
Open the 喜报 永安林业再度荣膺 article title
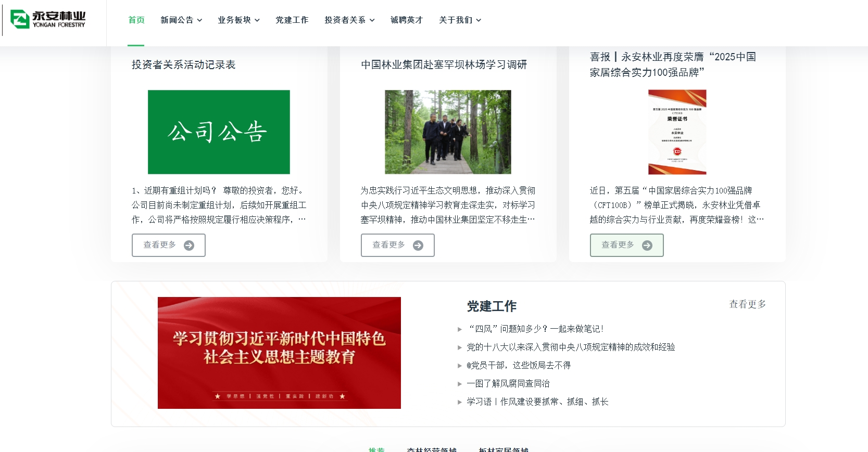(x=673, y=64)
